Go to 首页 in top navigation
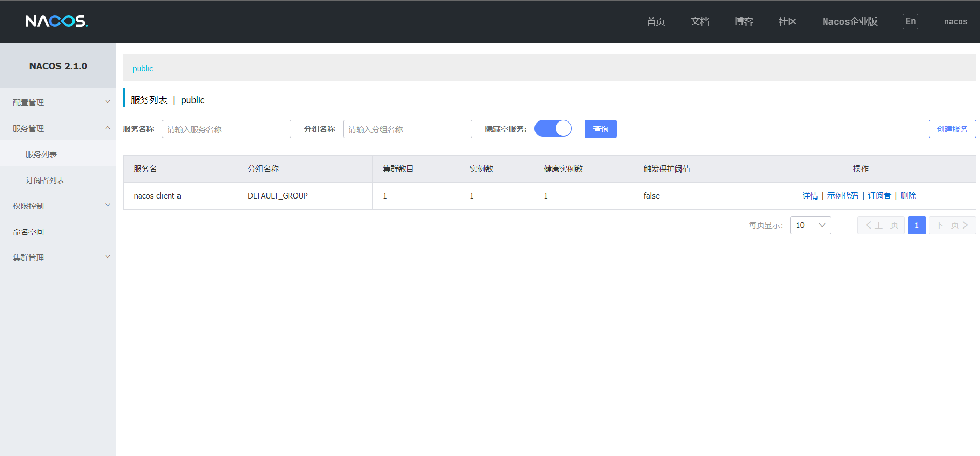The height and width of the screenshot is (456, 980). (x=656, y=21)
